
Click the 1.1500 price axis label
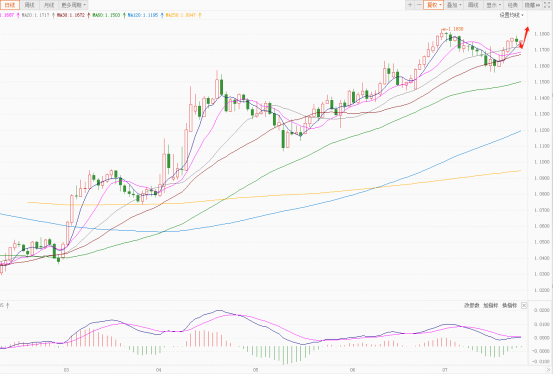(542, 82)
